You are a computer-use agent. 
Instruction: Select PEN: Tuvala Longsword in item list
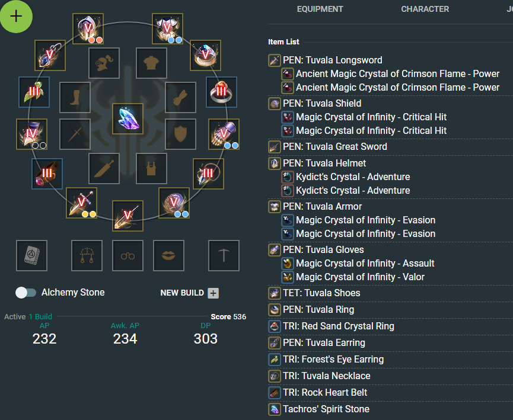332,60
